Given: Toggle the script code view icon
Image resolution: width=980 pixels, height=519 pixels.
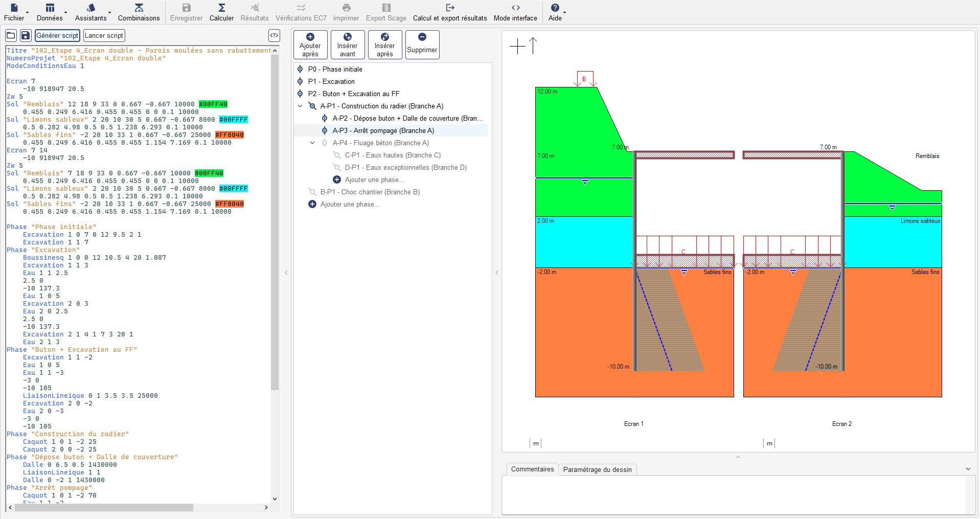Looking at the screenshot, I should [x=274, y=35].
